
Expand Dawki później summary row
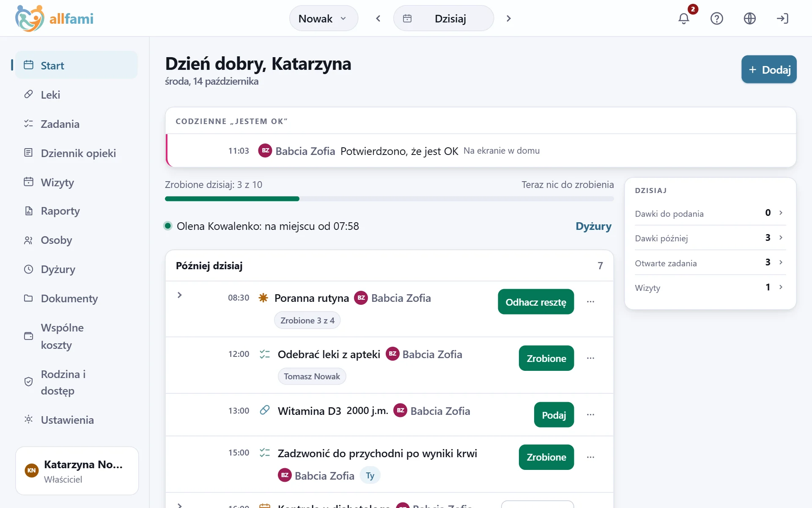click(710, 238)
